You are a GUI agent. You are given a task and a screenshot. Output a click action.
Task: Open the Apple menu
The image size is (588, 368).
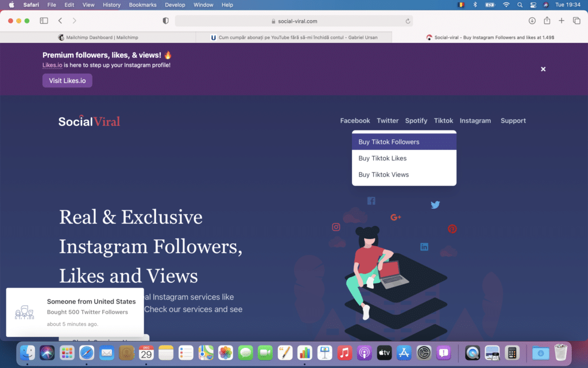point(11,5)
